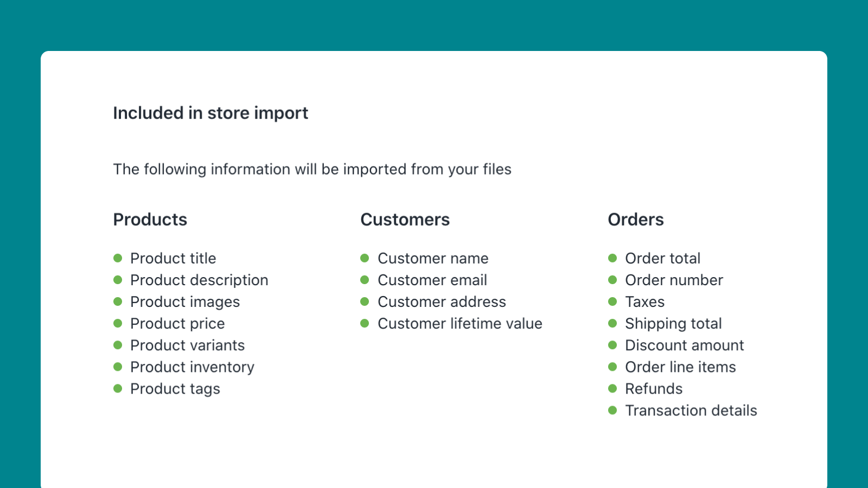The width and height of the screenshot is (868, 488).
Task: Click the green bullet beside Customer lifetime value
Action: tap(365, 324)
